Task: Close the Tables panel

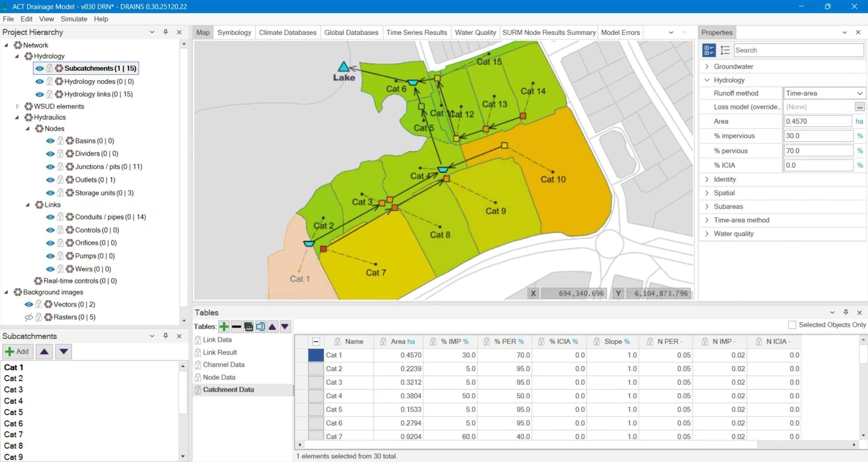Action: pos(859,312)
